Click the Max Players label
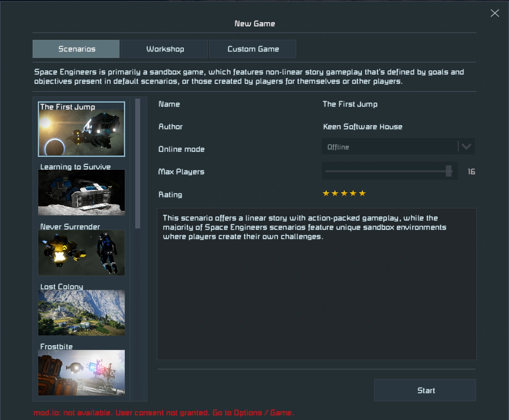The image size is (509, 420). [181, 172]
